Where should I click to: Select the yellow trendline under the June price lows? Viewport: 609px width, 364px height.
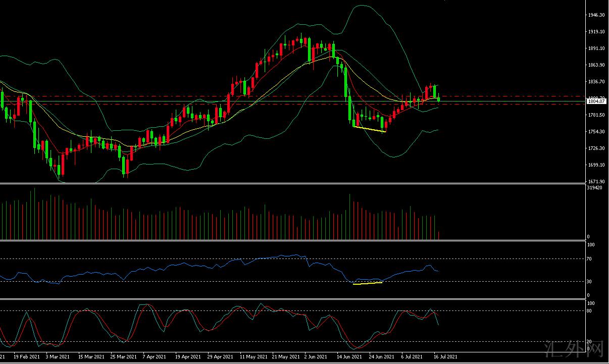(369, 129)
